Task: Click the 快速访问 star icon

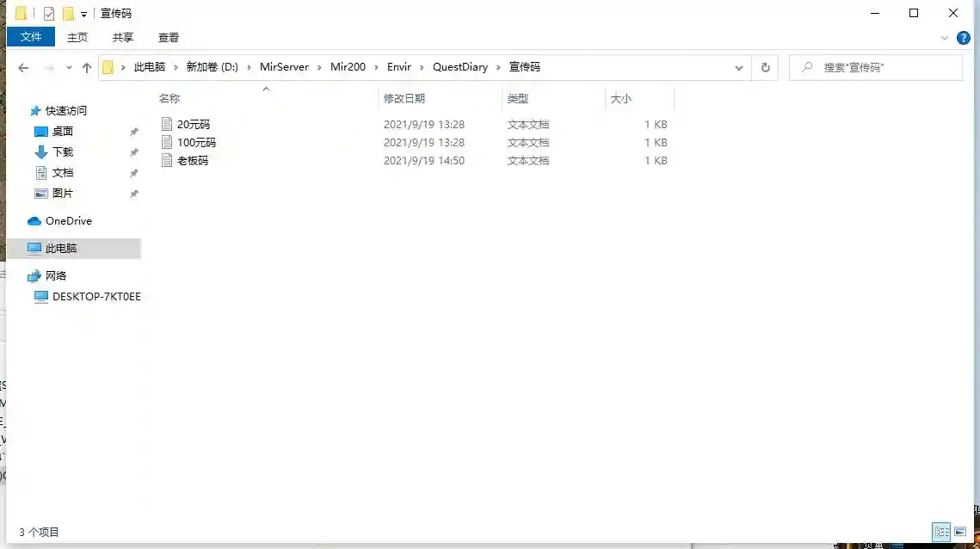Action: pos(35,111)
